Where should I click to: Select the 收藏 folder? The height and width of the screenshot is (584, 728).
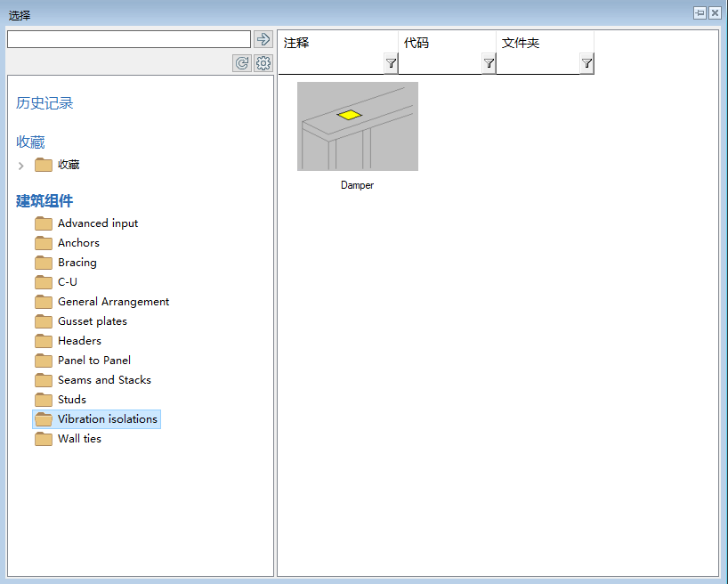pos(57,165)
